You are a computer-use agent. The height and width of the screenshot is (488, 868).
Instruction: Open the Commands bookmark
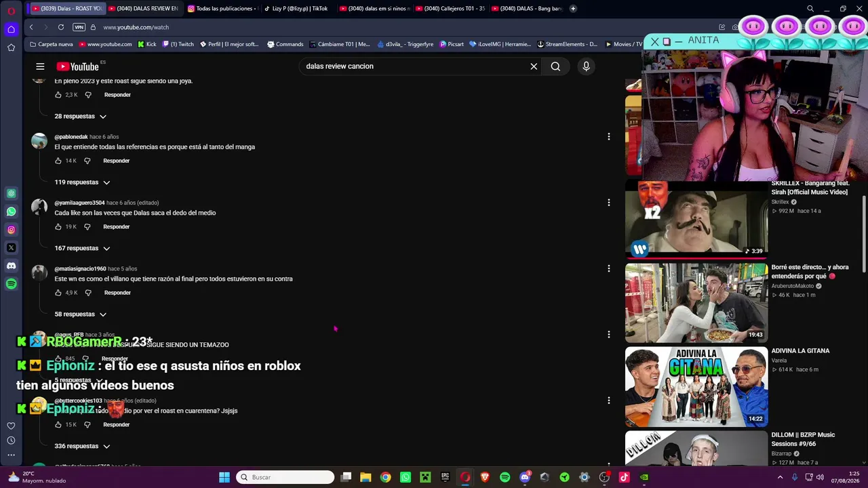[x=285, y=44]
